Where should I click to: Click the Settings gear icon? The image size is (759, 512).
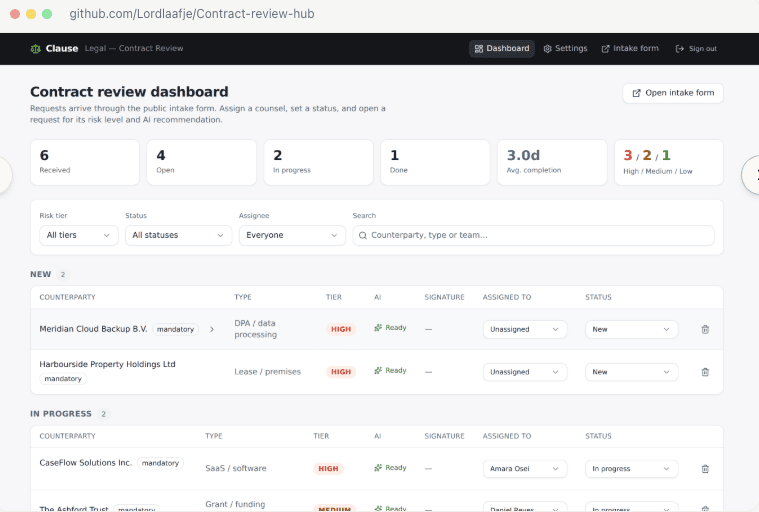click(547, 49)
